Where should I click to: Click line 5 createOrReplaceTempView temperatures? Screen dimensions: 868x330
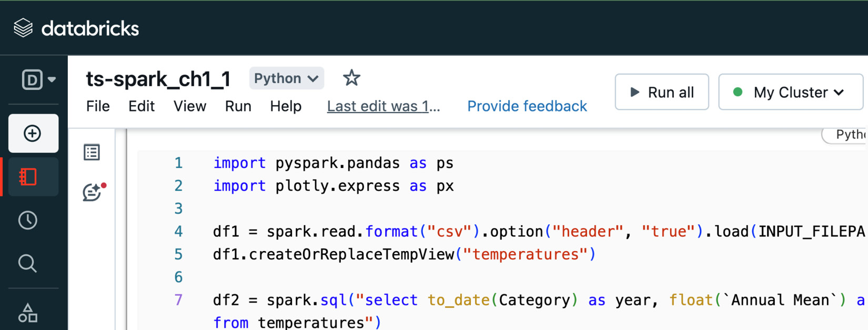pos(404,254)
